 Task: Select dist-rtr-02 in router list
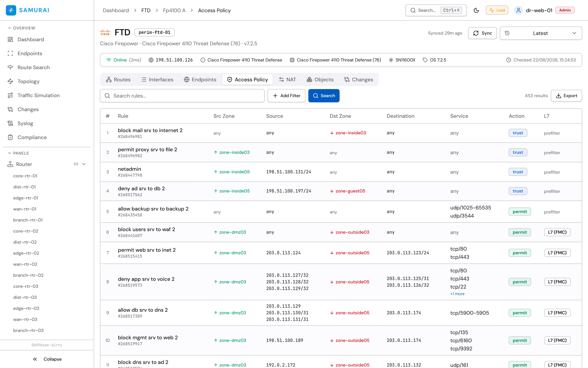[x=25, y=242]
